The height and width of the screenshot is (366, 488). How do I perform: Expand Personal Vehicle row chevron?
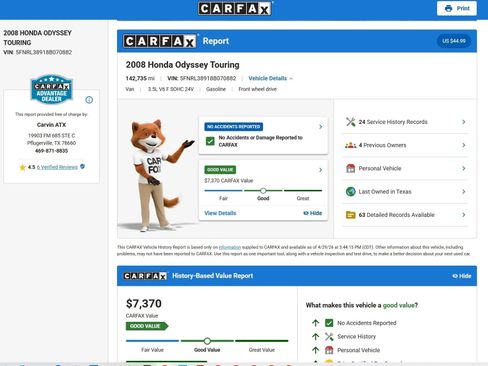(x=464, y=168)
